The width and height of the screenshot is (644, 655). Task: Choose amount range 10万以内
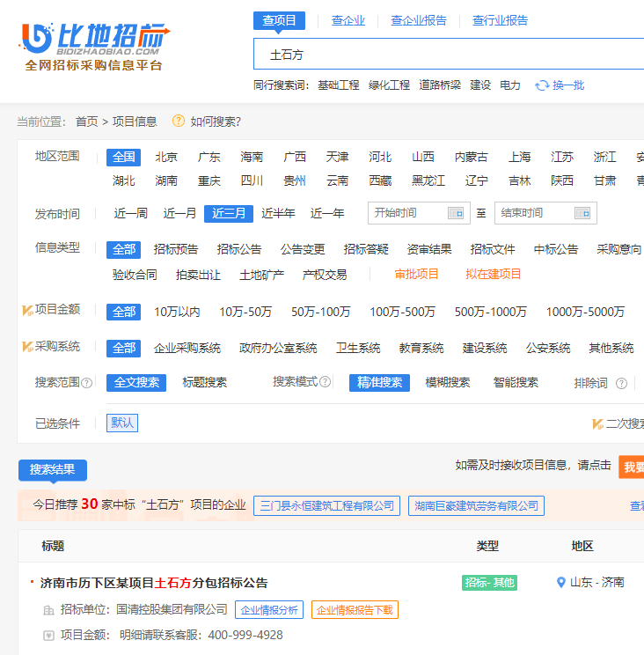177,312
